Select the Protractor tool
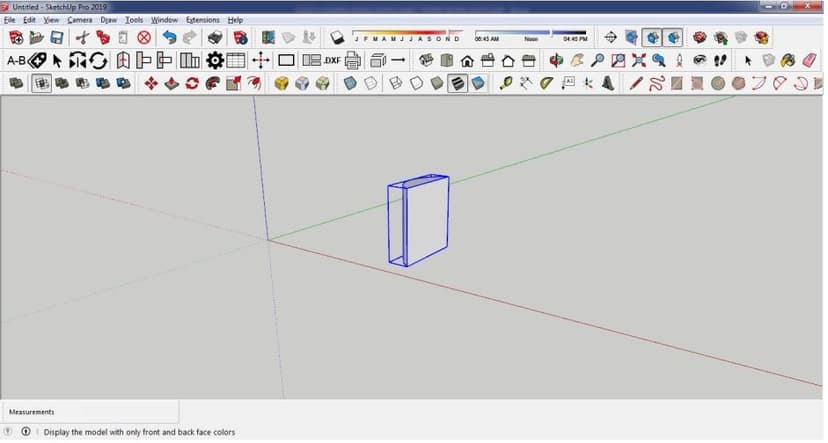This screenshot has width=828, height=443. coord(547,83)
